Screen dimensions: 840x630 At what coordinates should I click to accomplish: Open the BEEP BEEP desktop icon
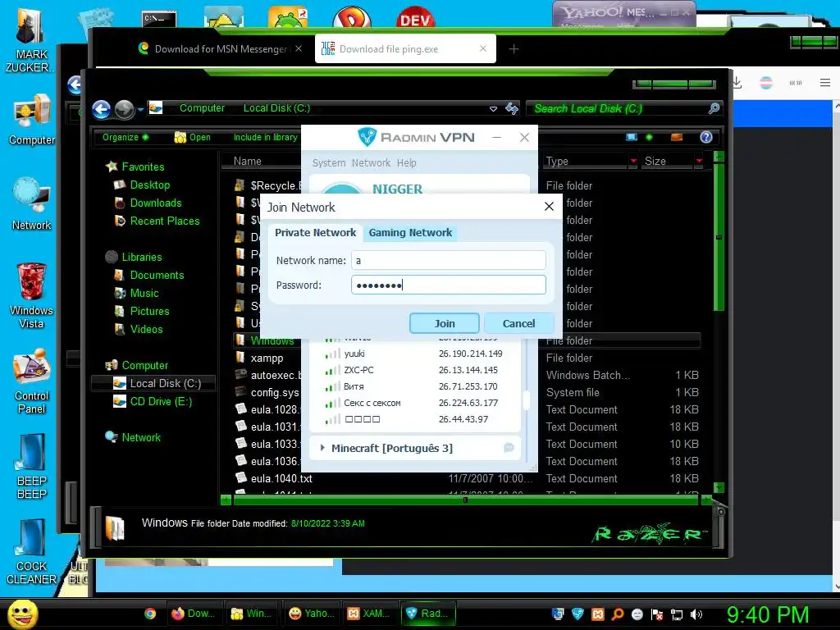click(32, 466)
